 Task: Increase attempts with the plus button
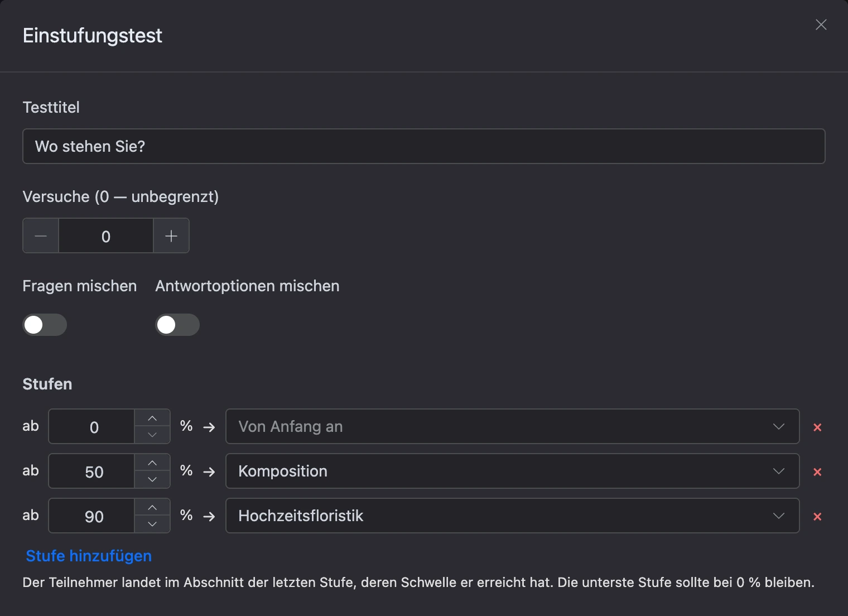tap(171, 236)
